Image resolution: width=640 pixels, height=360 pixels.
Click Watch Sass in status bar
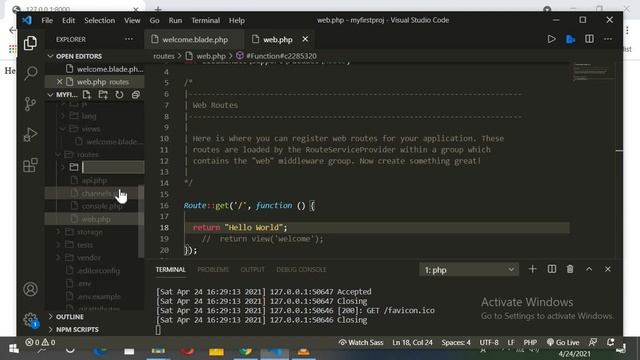tap(361, 342)
